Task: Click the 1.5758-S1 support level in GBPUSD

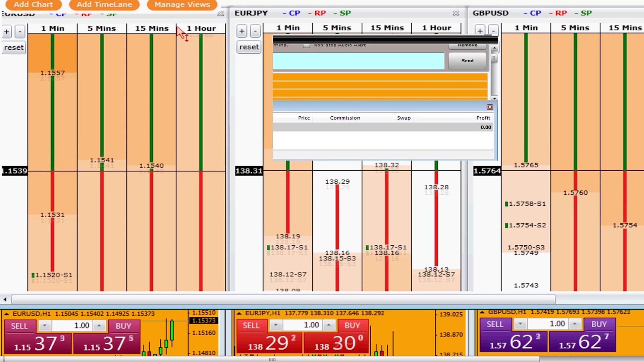Action: (526, 204)
